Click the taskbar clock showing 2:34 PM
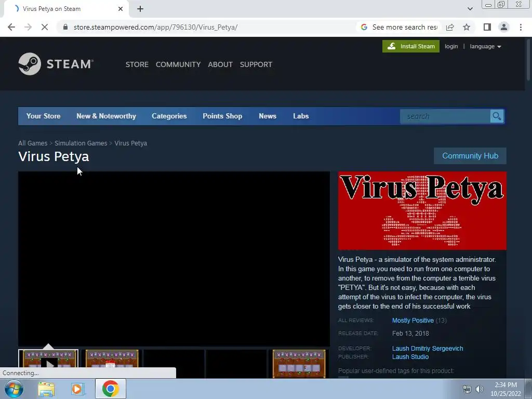Screen dimensions: 532x399 click(506, 389)
